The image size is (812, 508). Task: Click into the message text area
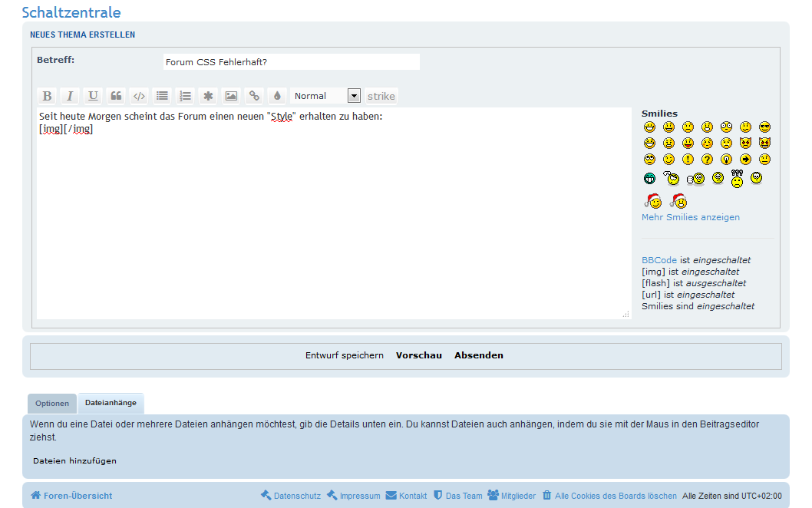[334, 213]
